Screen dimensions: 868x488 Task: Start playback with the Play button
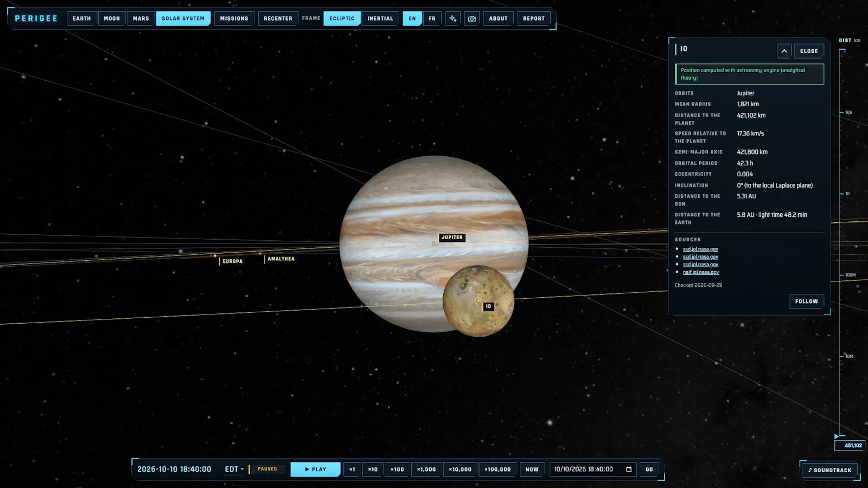click(x=316, y=470)
